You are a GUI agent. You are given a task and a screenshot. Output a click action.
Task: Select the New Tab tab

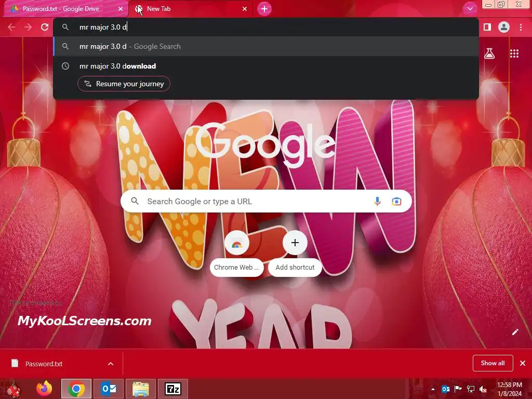[x=190, y=9]
